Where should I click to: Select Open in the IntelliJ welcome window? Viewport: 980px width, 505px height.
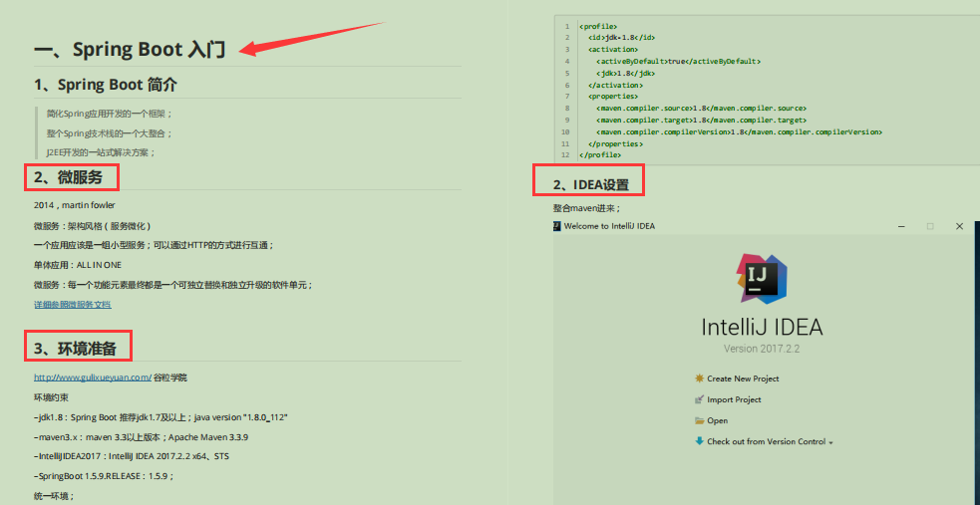tap(718, 420)
